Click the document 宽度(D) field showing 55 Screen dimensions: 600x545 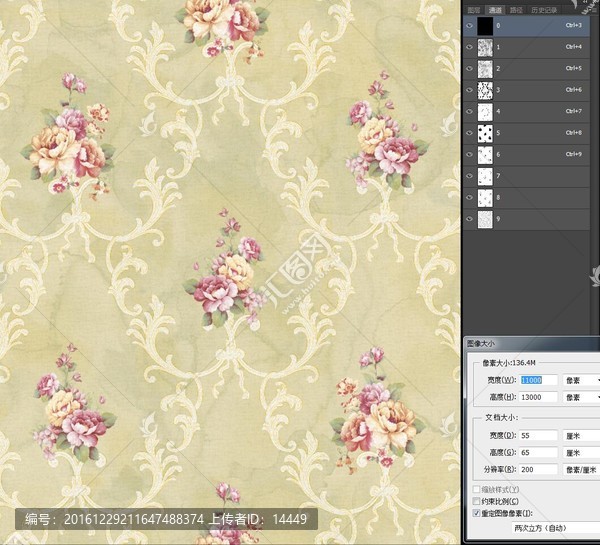tap(538, 436)
